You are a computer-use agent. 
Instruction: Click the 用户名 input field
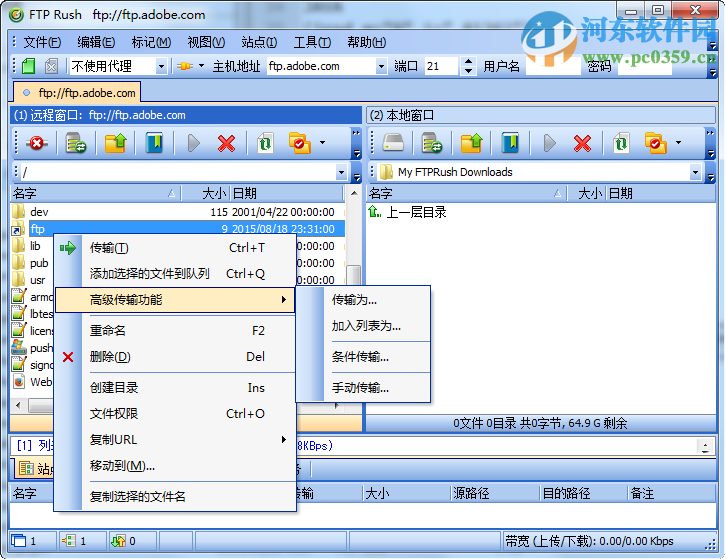click(553, 66)
